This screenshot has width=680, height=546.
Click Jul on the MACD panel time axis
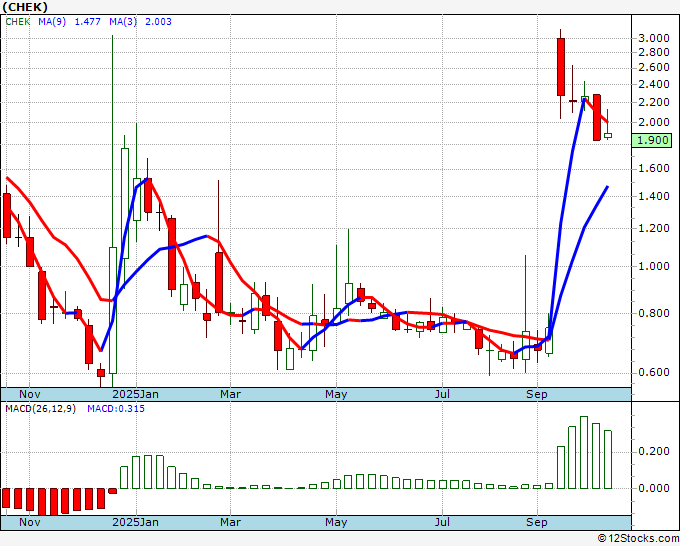(x=442, y=522)
